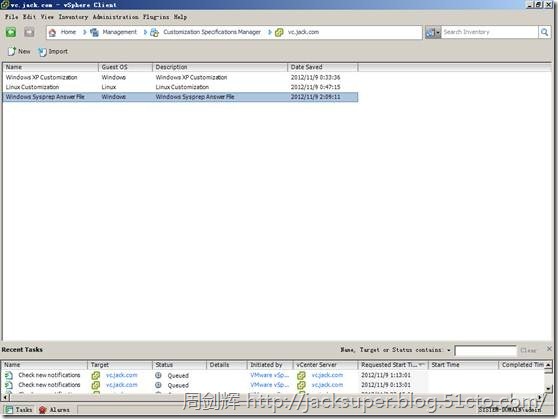
Task: Click the Customization Specifications Manager icon
Action: click(154, 33)
